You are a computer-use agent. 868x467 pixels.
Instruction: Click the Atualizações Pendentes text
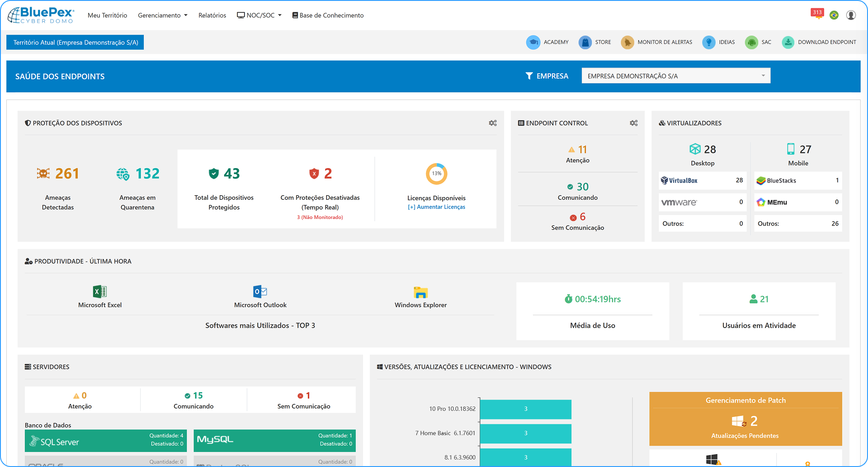[x=745, y=435]
